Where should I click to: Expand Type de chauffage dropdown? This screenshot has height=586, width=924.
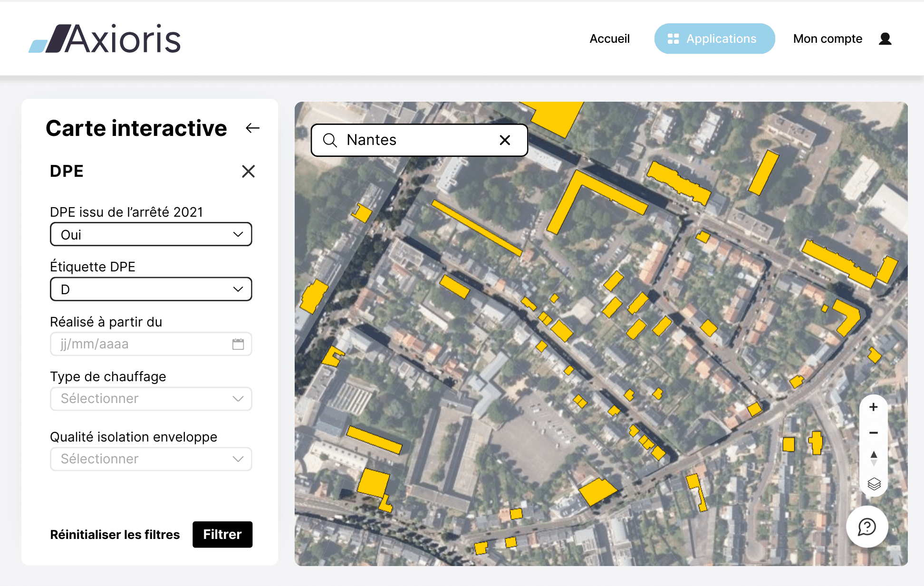tap(151, 399)
